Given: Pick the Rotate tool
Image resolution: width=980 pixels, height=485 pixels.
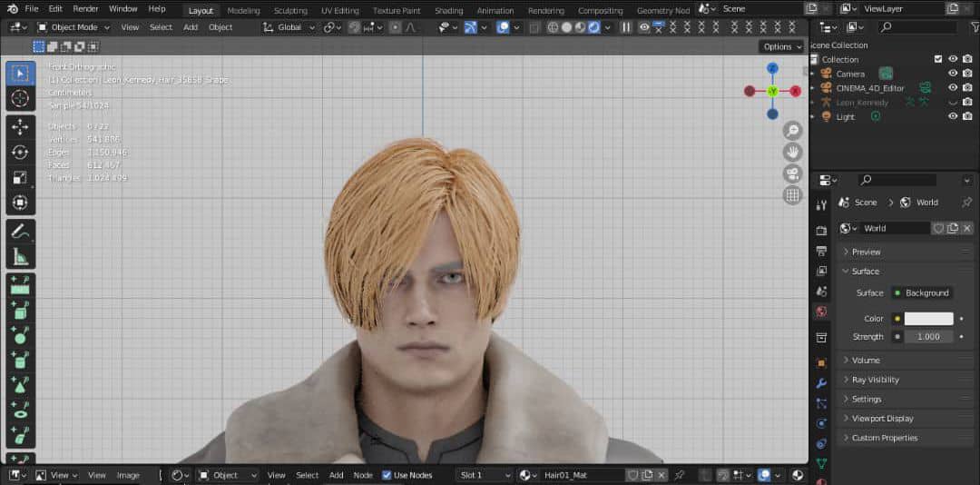Looking at the screenshot, I should [x=20, y=152].
